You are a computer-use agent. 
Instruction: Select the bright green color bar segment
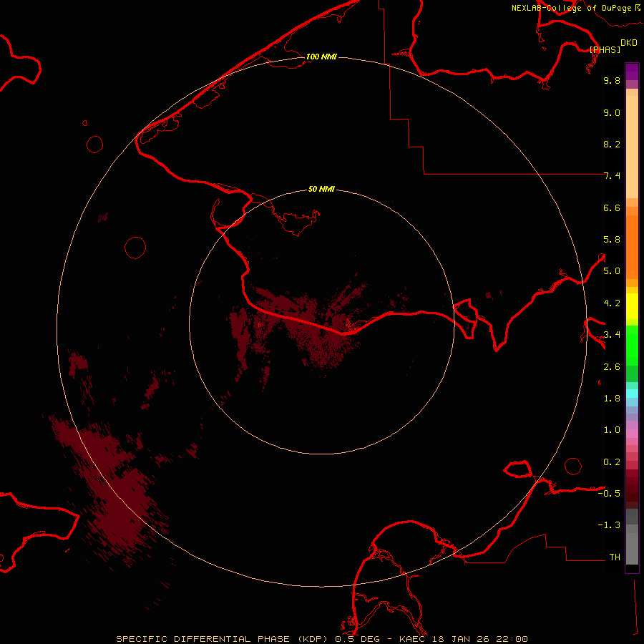[632, 351]
